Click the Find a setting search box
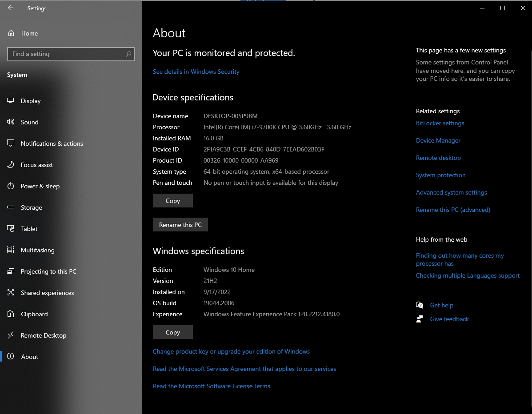 click(71, 54)
